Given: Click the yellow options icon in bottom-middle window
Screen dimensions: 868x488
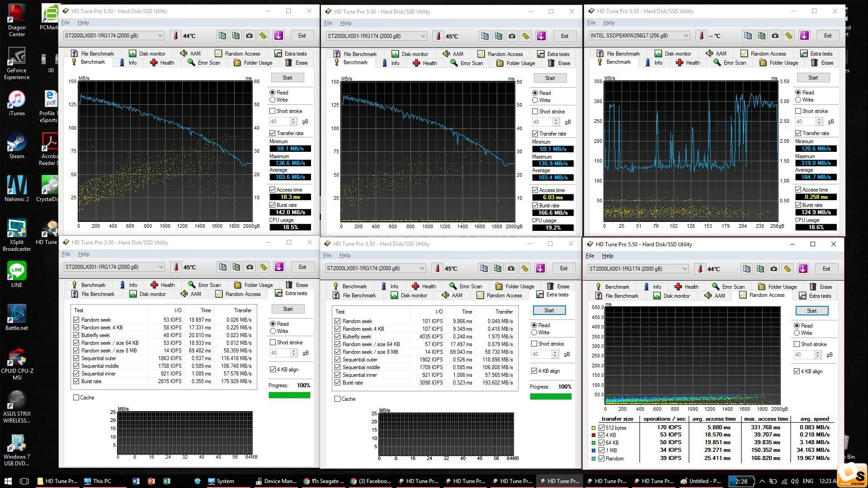Looking at the screenshot, I should click(524, 268).
